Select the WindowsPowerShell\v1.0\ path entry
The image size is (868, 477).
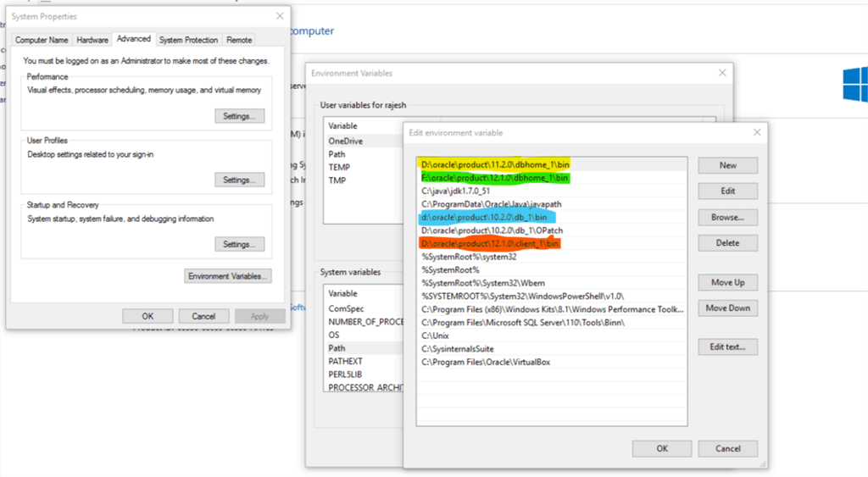(551, 296)
